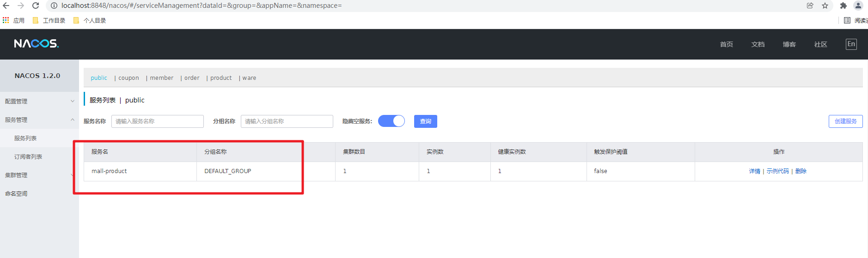Open the browser extensions puzzle icon

844,6
